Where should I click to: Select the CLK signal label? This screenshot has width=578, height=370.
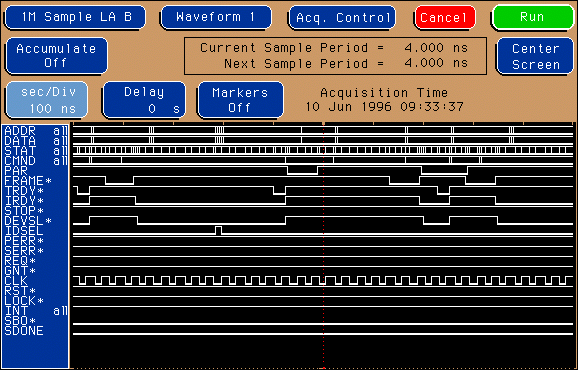click(16, 281)
